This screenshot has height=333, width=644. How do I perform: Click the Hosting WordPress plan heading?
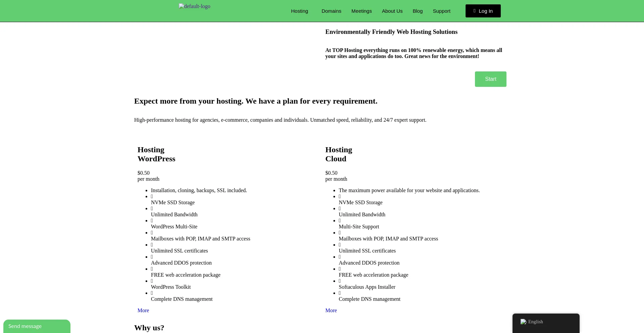point(156,154)
